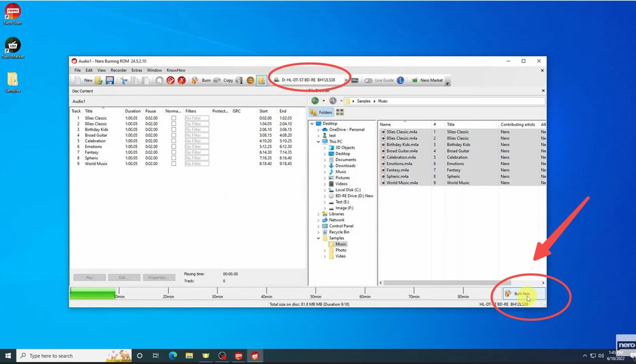Open Microsoft Edge from the taskbar
Image resolution: width=636 pixels, height=364 pixels.
click(x=173, y=356)
